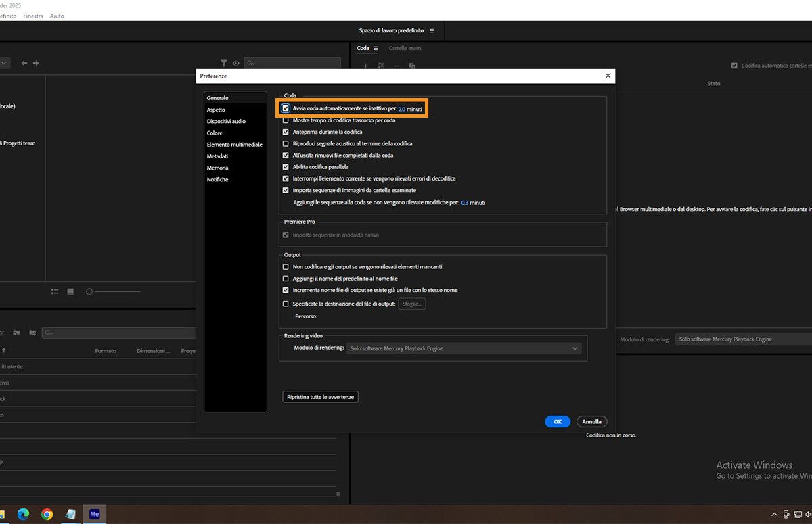Show hidden system tray icons
Screen dimensions: 812x524
click(775, 514)
